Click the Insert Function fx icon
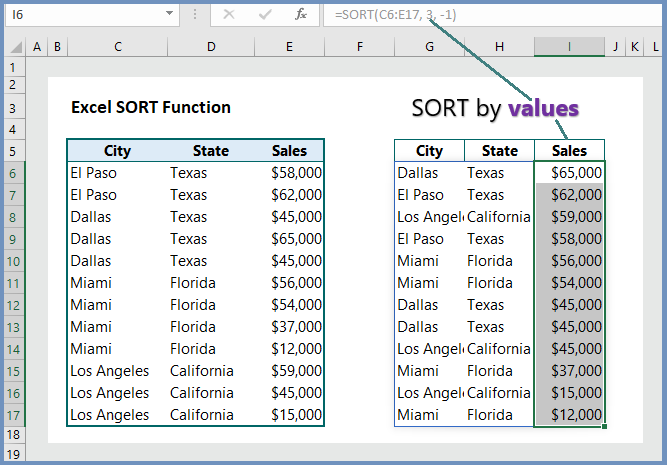 coord(301,15)
